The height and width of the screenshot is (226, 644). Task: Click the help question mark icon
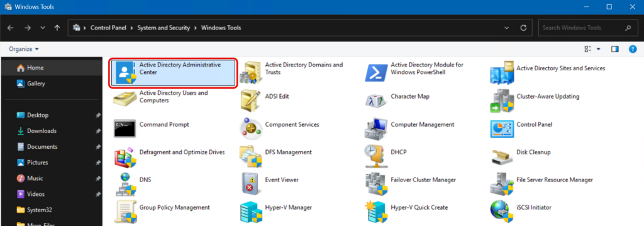coord(633,49)
